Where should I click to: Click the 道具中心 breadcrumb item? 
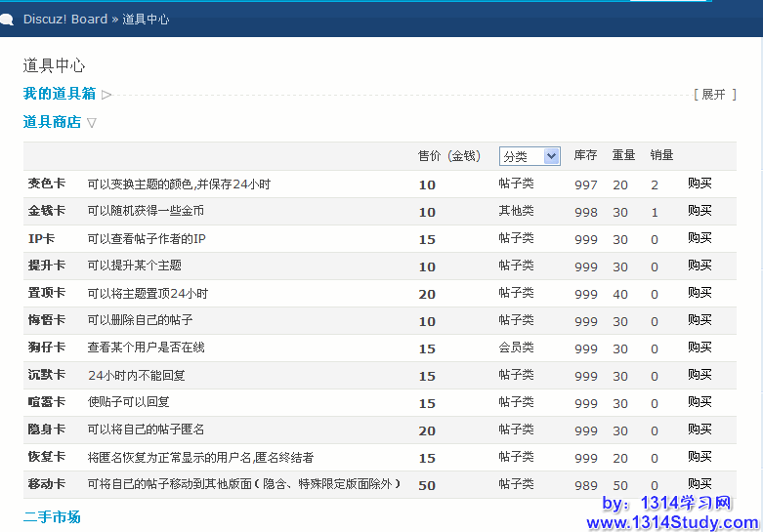pyautogui.click(x=146, y=20)
